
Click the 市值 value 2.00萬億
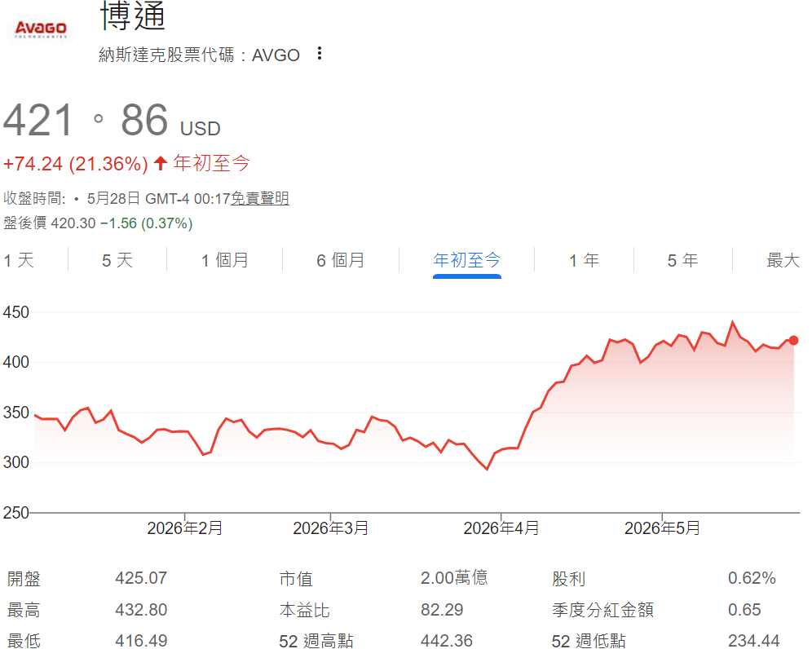[x=454, y=577]
